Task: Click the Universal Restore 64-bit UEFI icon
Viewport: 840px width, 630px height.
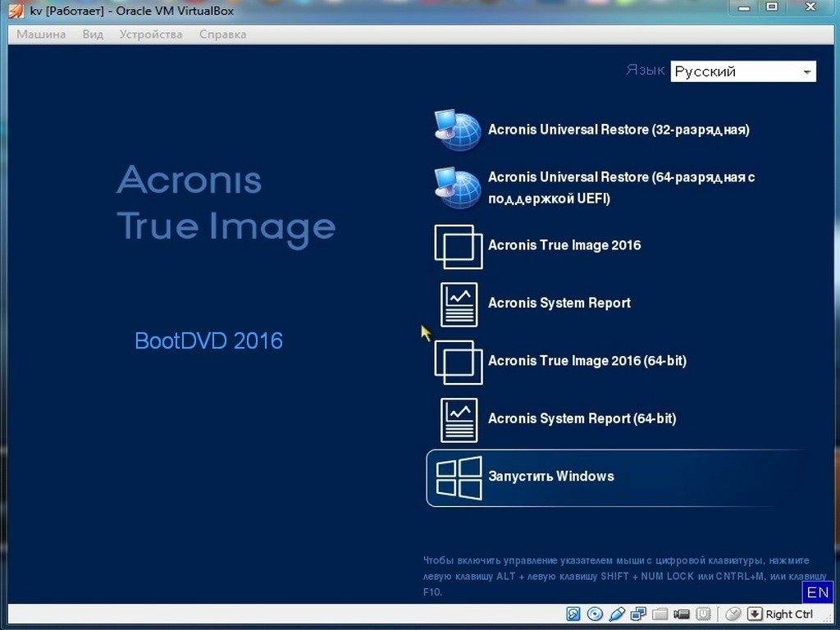Action: tap(458, 188)
